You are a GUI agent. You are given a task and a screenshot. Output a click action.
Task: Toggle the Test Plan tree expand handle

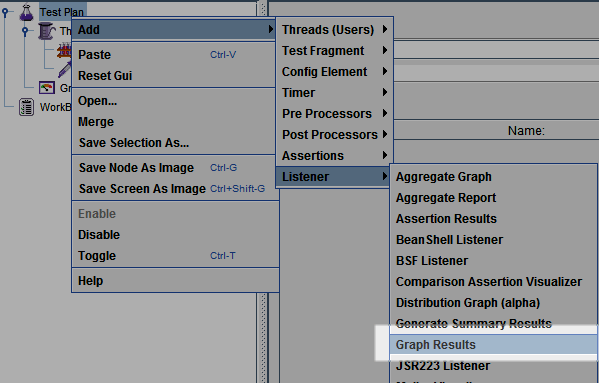5,12
